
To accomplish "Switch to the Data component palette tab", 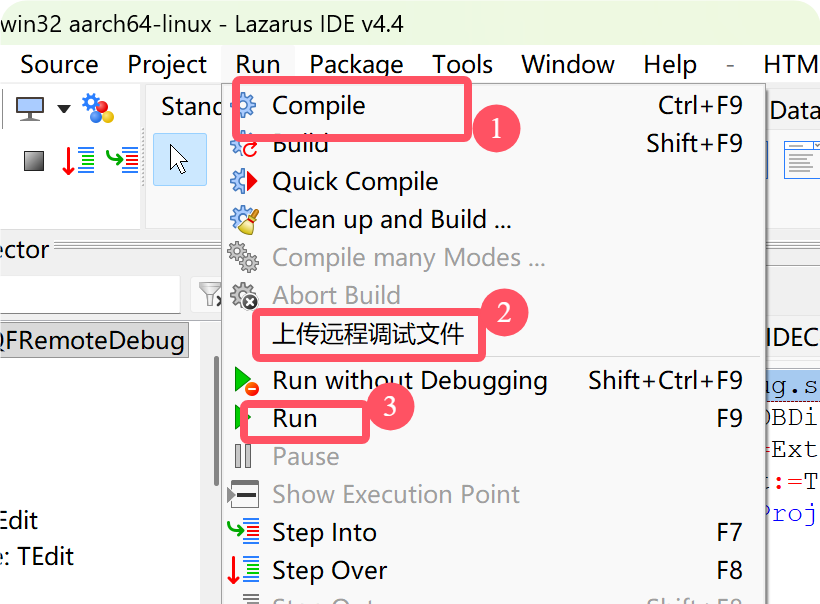I will pos(795,111).
